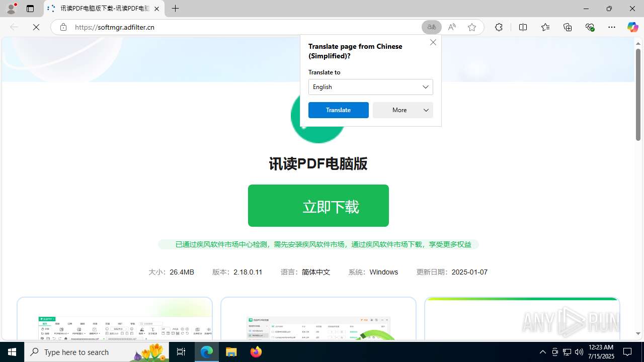
Task: Open the tab actions menu icon
Action: point(30,9)
